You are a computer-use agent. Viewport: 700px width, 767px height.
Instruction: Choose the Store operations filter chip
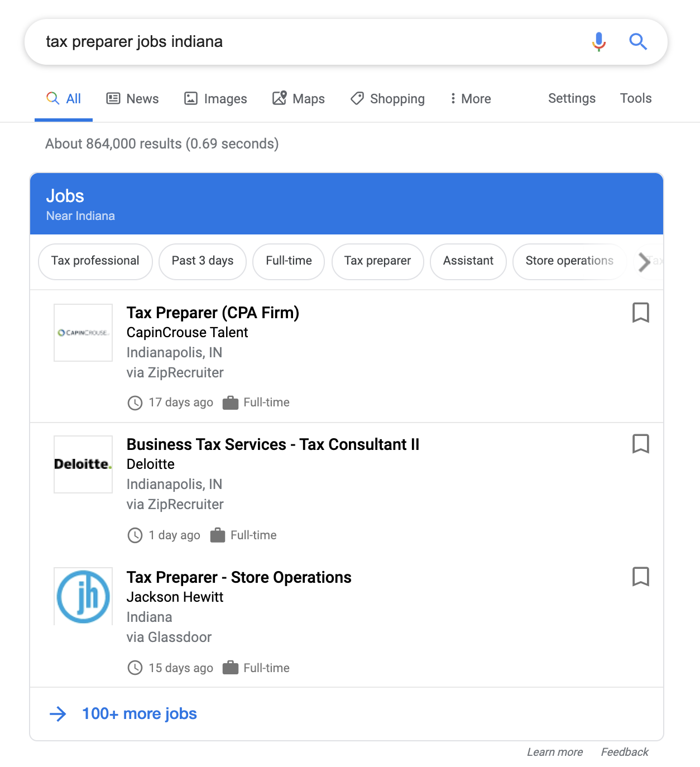(569, 261)
